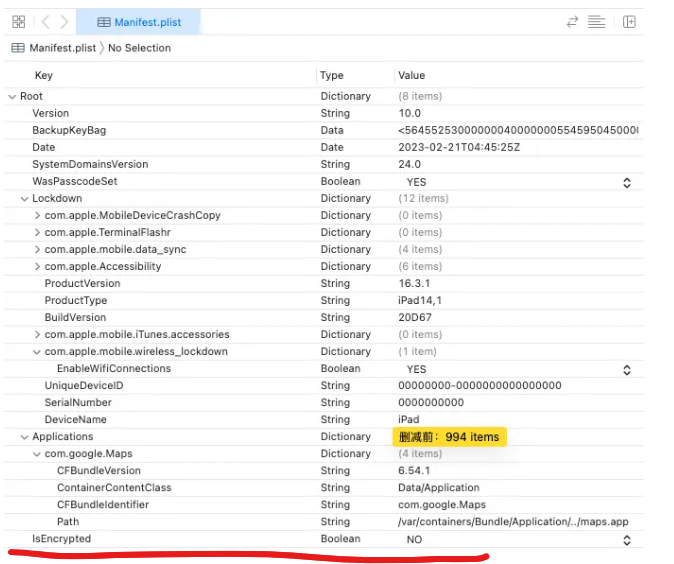Collapse the Root dictionary
This screenshot has height=564, width=674.
point(12,97)
